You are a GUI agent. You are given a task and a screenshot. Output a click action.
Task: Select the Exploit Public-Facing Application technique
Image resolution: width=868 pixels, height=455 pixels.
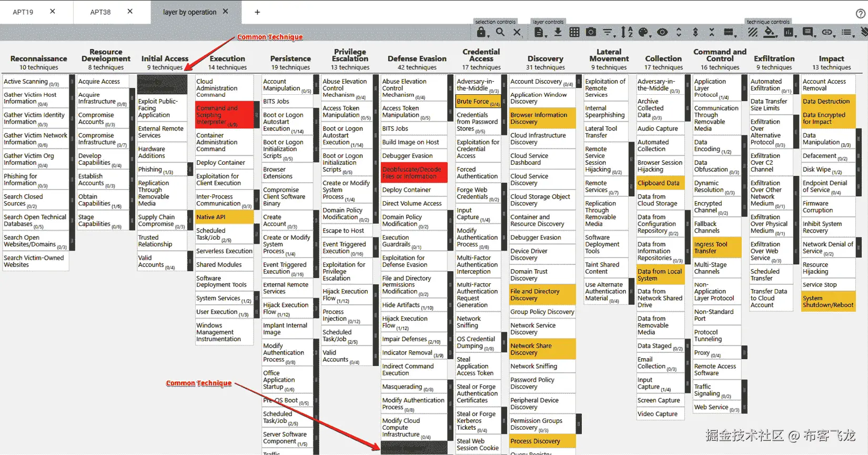tap(162, 108)
